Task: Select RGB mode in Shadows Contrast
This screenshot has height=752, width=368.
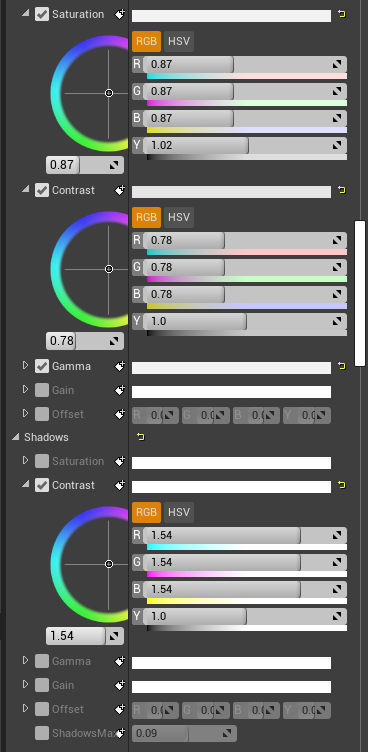Action: pos(146,513)
